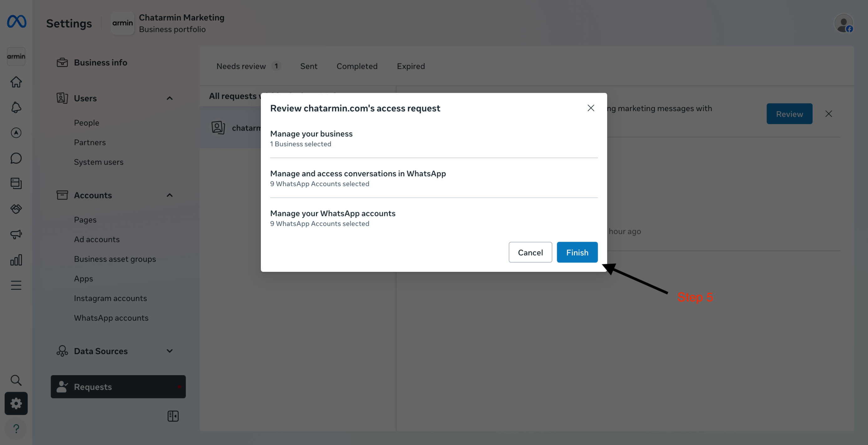Open the profile avatar menu

(843, 23)
